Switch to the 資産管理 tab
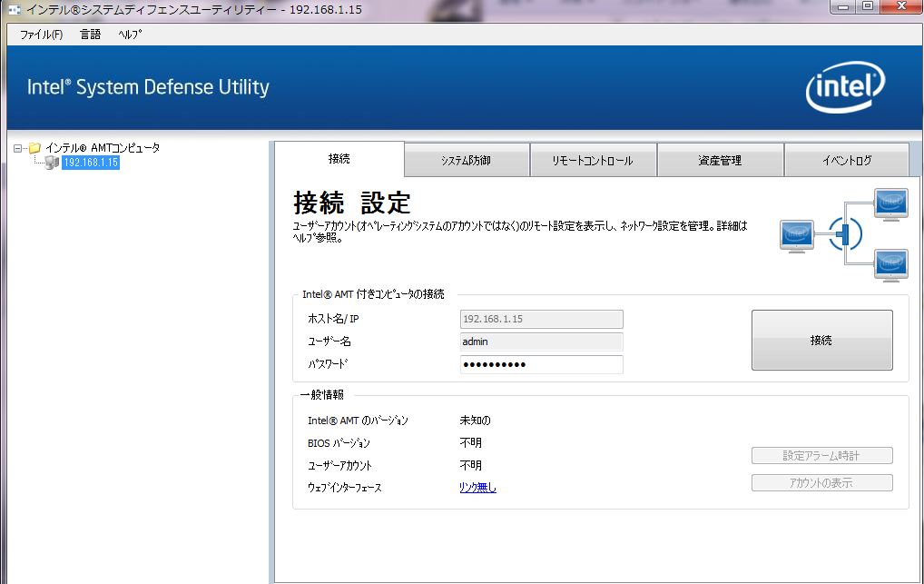 coord(720,160)
